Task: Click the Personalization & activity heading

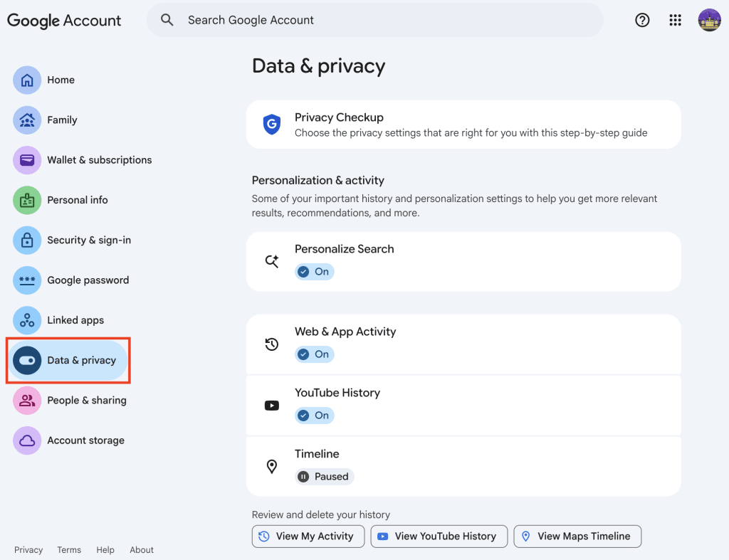Action: [318, 180]
